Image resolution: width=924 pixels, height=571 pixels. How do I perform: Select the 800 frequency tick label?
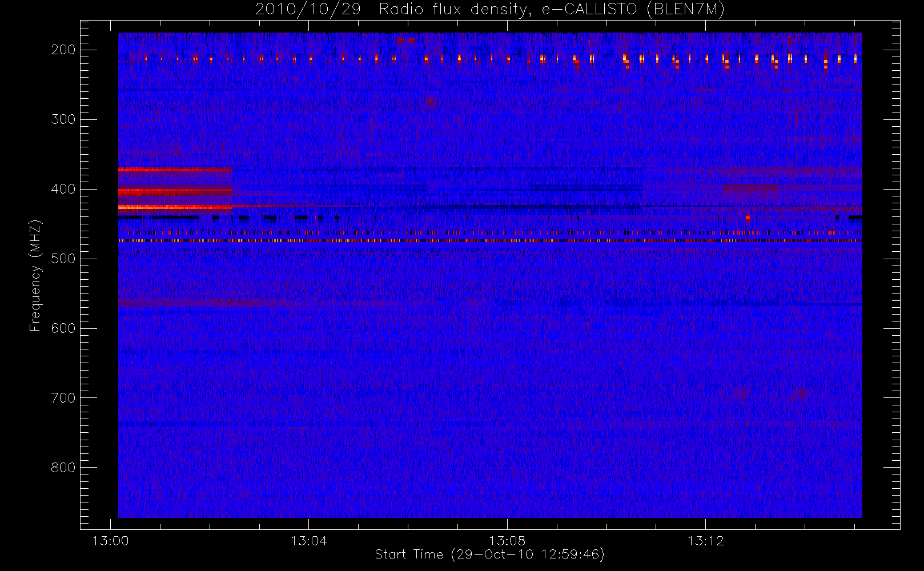pyautogui.click(x=63, y=468)
